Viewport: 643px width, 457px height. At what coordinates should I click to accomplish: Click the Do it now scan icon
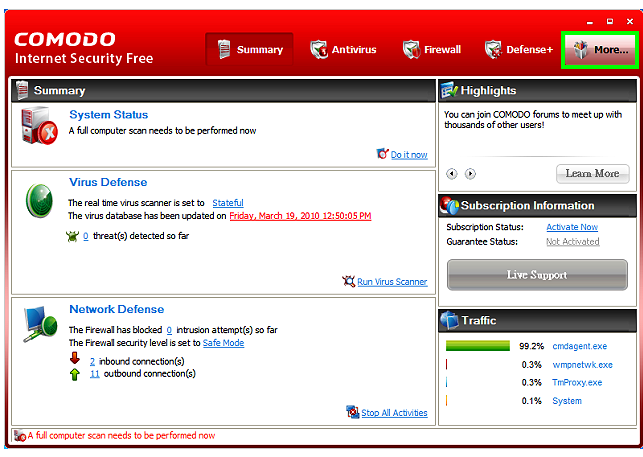coord(382,154)
